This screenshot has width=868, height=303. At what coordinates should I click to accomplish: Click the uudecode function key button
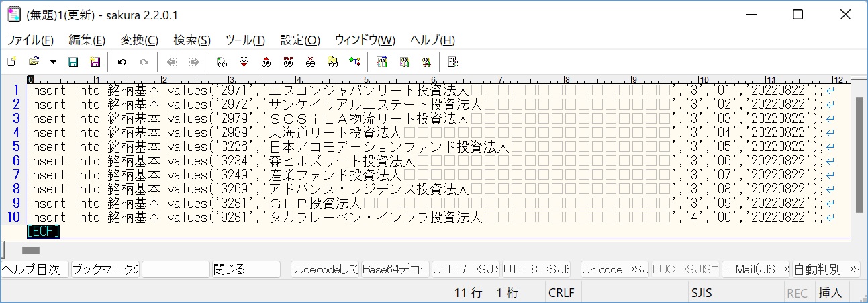pyautogui.click(x=325, y=269)
